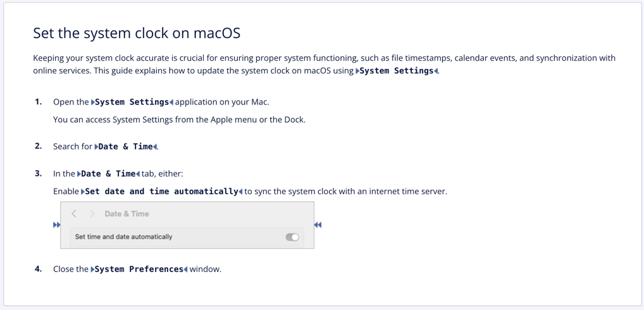Image resolution: width=644 pixels, height=310 pixels.
Task: Click the opening marker before Set date and time automatically
Action: tap(83, 192)
